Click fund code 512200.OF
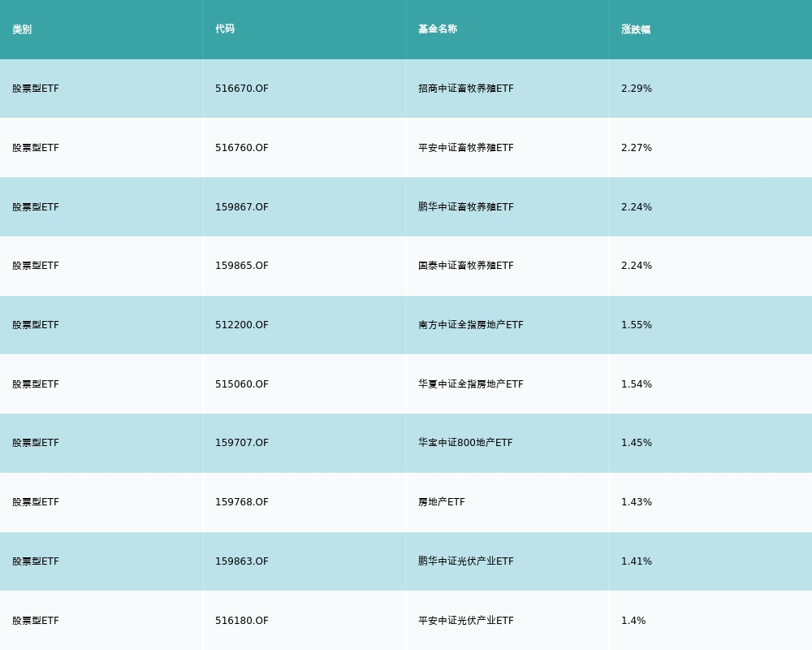The image size is (812, 650). [242, 325]
